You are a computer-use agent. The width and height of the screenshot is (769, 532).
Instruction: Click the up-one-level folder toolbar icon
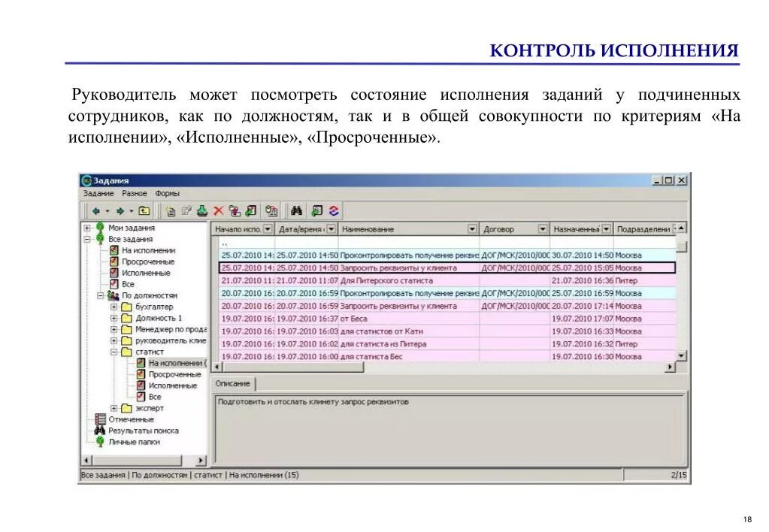click(x=144, y=211)
